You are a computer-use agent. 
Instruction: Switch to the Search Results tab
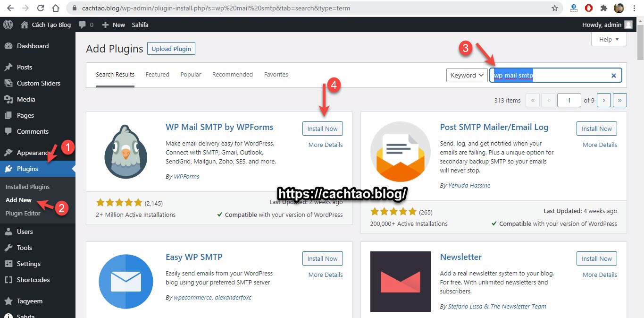[x=115, y=75]
